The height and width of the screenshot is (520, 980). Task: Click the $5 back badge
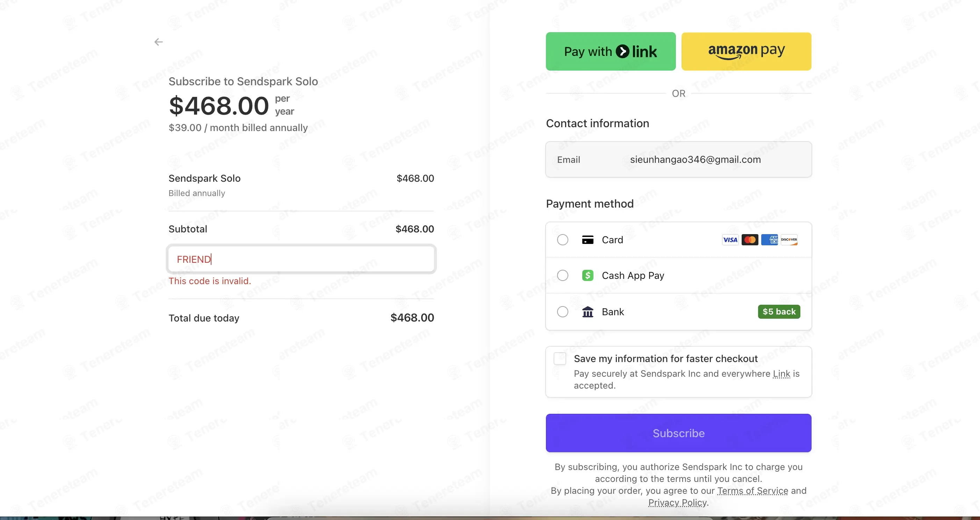click(x=779, y=311)
